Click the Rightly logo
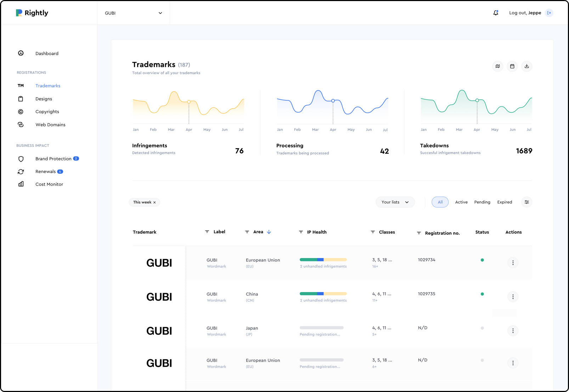Screen dimensions: 569x392 click(x=32, y=13)
